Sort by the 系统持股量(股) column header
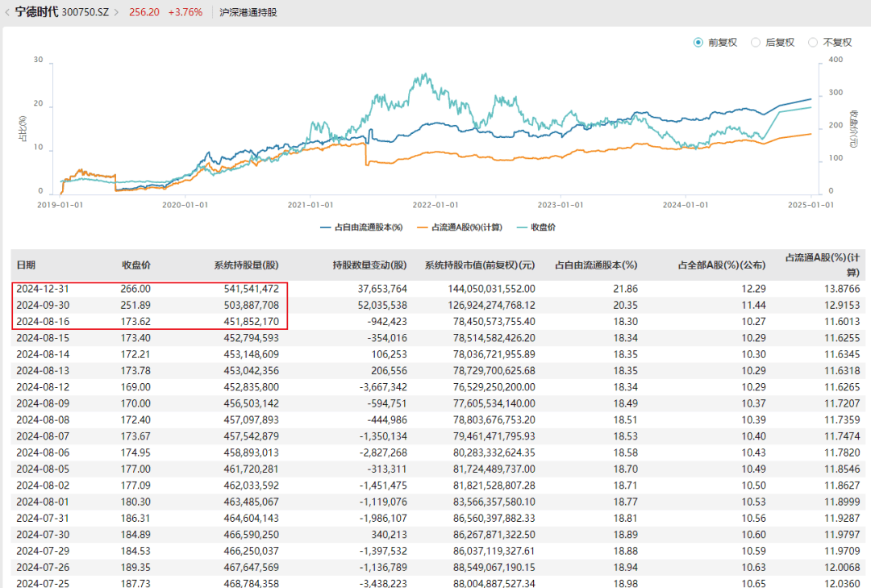This screenshot has height=588, width=871. [247, 265]
